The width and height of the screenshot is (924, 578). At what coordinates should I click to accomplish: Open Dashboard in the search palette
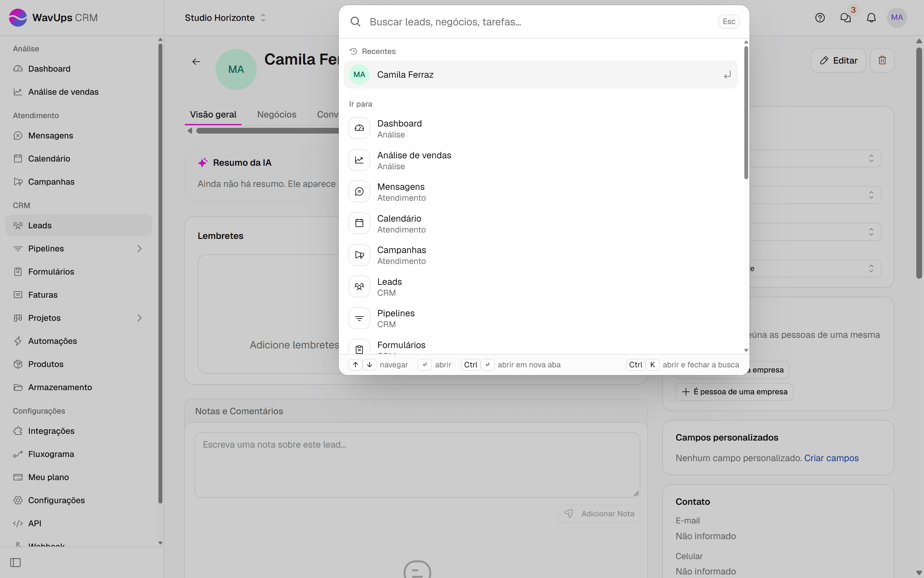point(541,128)
